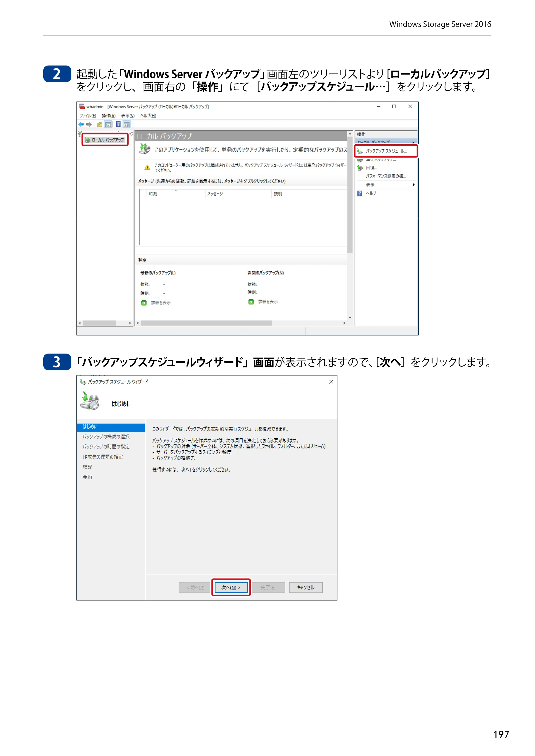This screenshot has width=535, height=756.
Task: Open the 表示(V) menu
Action: coord(128,115)
